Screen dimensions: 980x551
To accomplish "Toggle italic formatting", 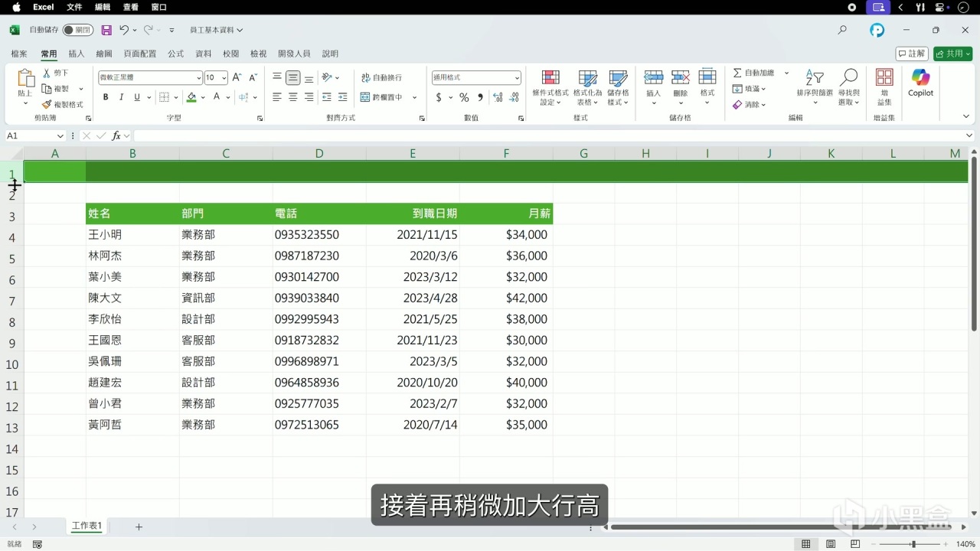I will (x=122, y=97).
